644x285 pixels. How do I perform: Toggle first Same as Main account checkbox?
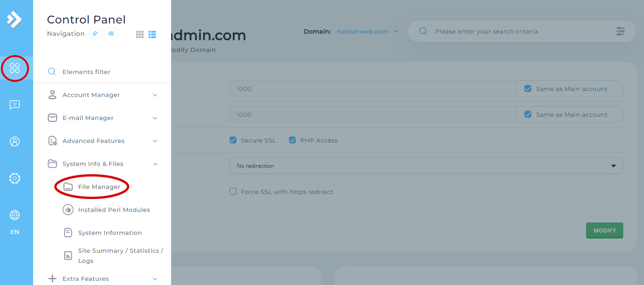tap(528, 89)
